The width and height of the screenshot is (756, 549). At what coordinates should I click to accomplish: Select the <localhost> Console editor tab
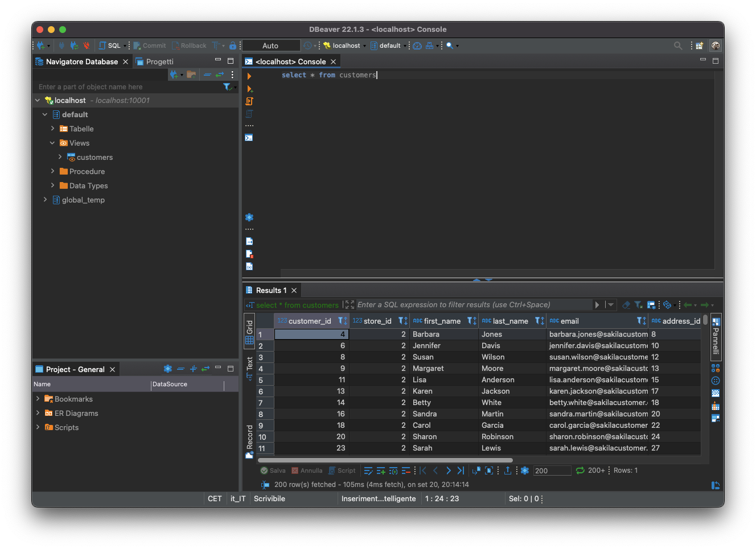(x=290, y=61)
